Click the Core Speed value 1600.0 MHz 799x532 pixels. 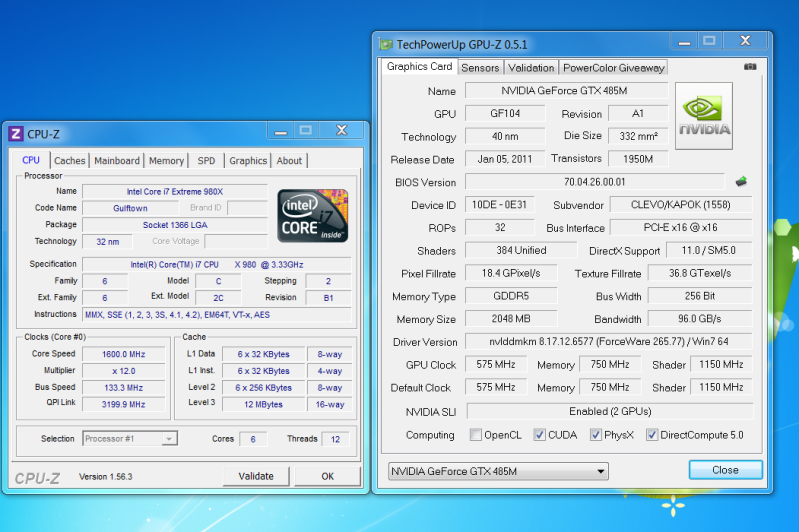[123, 354]
